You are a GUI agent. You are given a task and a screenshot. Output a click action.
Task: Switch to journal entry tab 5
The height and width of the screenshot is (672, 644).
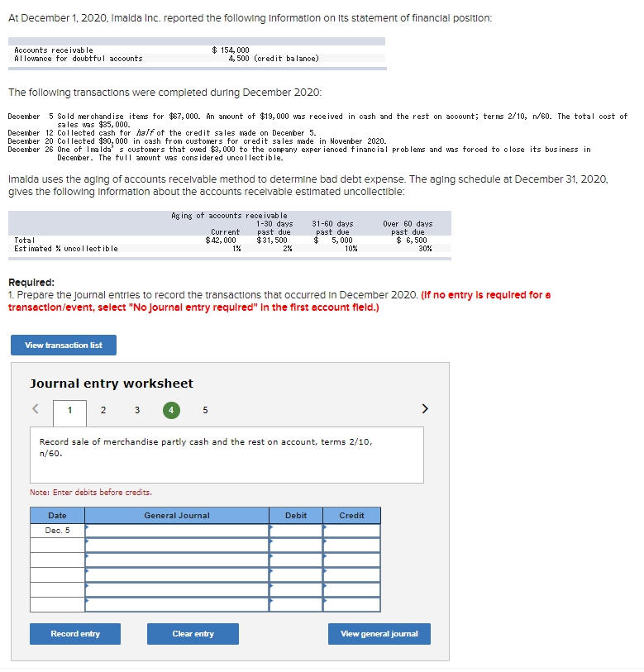pos(205,410)
